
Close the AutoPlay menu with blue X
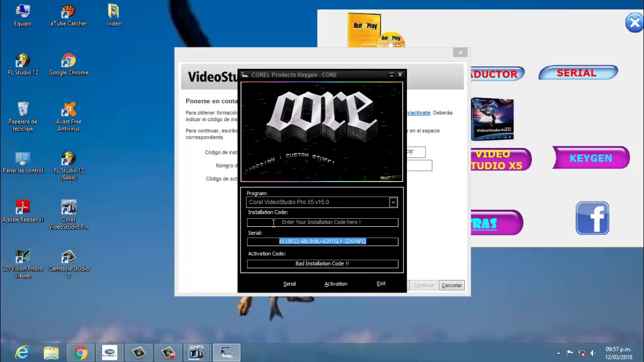[634, 23]
